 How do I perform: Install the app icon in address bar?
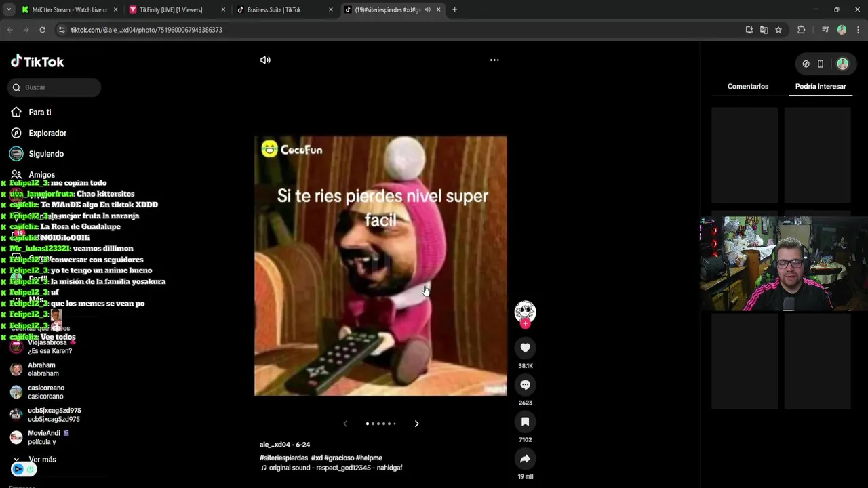[x=749, y=30]
